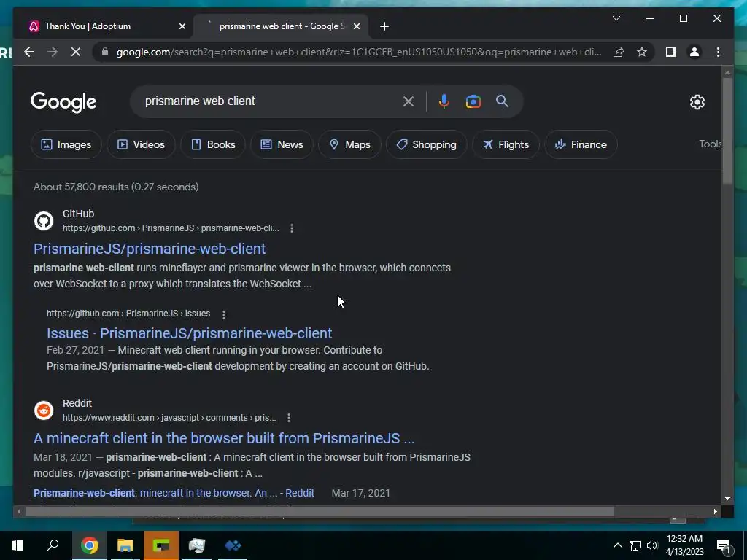Open the Chrome side panel
The height and width of the screenshot is (560, 747).
click(x=671, y=52)
